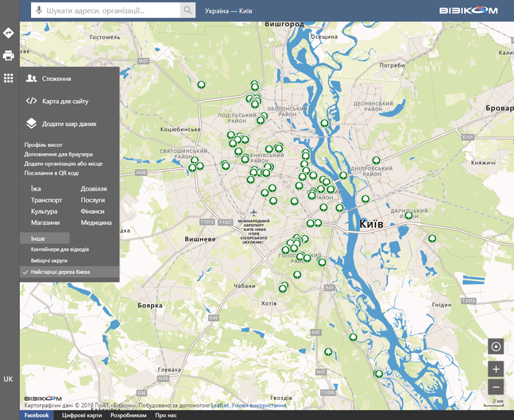Uncheck Найстаріші дерева Києва layer
This screenshot has height=420, width=514.
(x=60, y=272)
